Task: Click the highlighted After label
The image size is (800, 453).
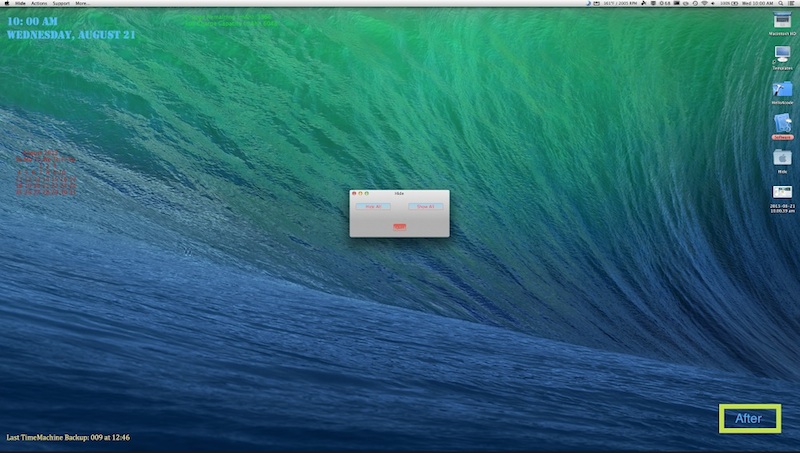Action: 749,418
